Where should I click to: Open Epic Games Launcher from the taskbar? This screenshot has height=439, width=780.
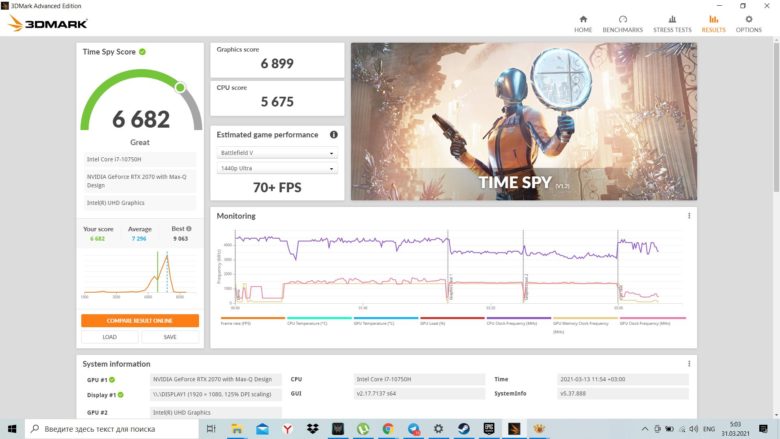click(489, 429)
